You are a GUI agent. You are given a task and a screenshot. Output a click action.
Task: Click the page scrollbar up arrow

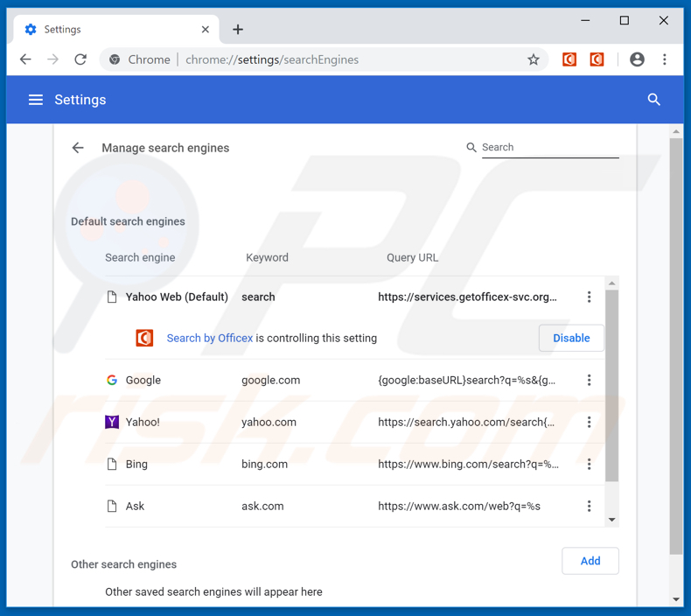point(676,131)
